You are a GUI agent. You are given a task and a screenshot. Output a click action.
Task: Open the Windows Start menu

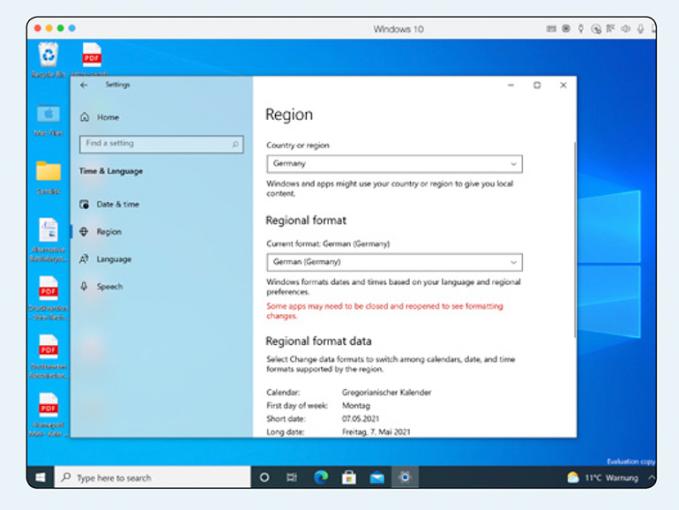[40, 477]
